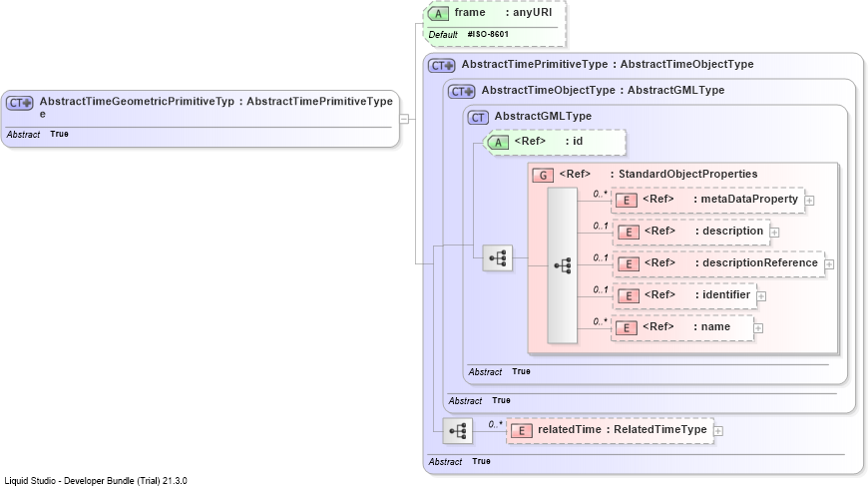Viewport: 868px width, 486px height.
Task: Click Abstract True inside AbstractGMLType box
Action: coord(499,372)
